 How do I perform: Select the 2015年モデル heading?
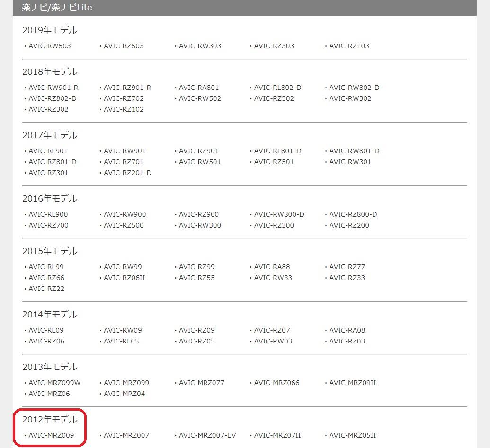point(50,251)
